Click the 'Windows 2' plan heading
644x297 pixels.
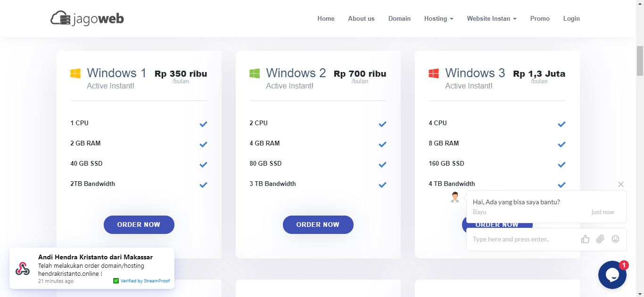pos(296,73)
